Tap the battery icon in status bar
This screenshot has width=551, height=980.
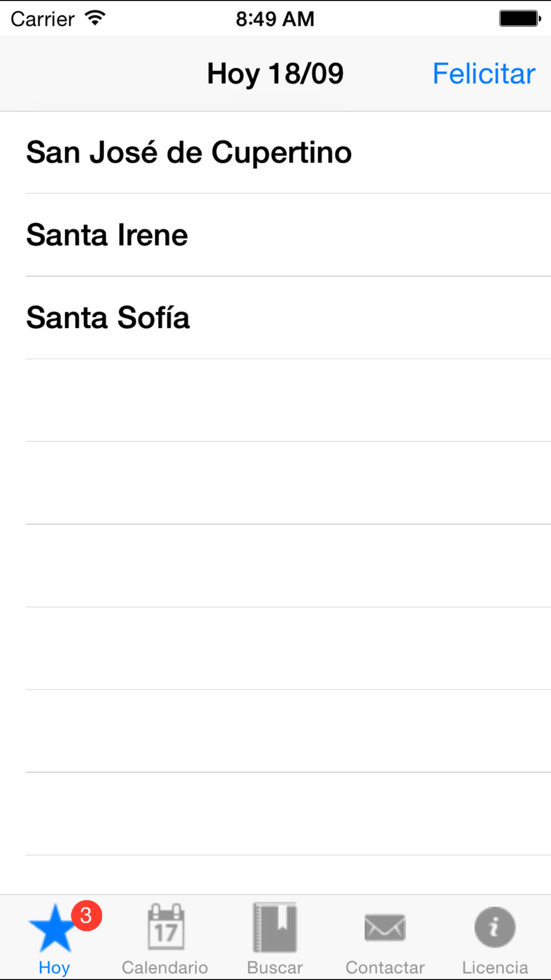point(520,18)
